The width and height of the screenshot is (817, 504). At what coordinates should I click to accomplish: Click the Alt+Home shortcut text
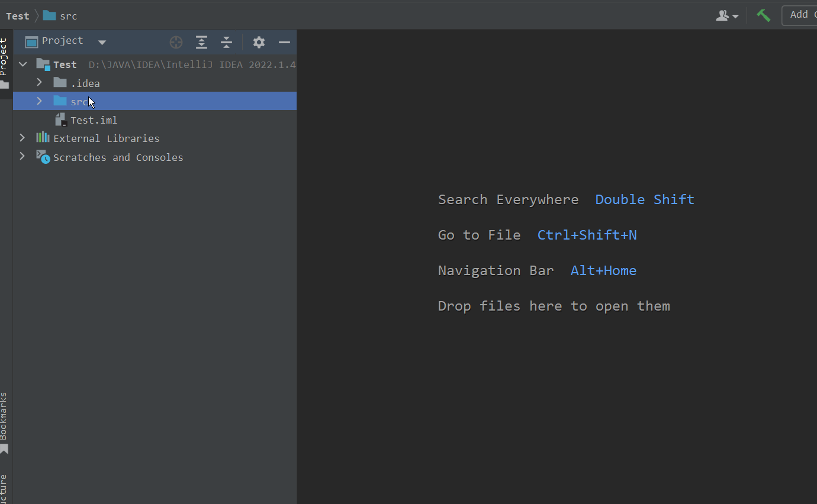coord(603,270)
